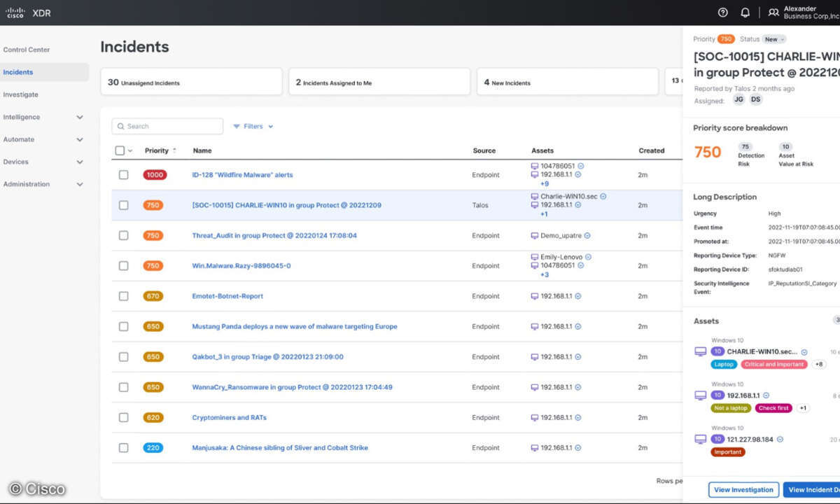The width and height of the screenshot is (840, 504).
Task: Open the Emotet-Botnet-Report incident link
Action: click(x=227, y=296)
